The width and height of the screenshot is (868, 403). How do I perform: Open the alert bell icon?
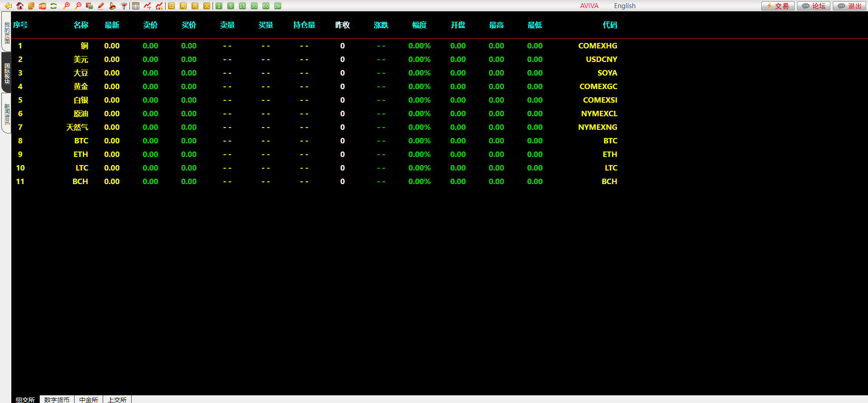coord(112,6)
